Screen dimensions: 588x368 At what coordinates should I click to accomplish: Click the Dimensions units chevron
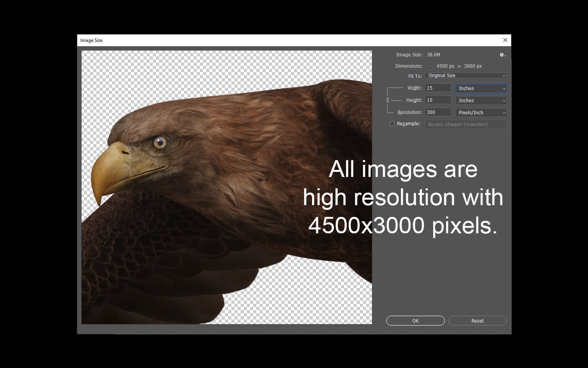[429, 66]
